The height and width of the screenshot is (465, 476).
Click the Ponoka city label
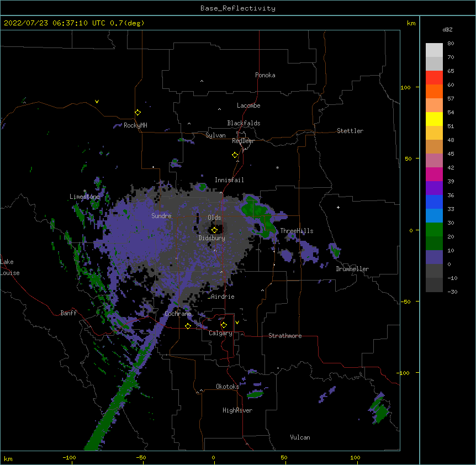pos(265,75)
